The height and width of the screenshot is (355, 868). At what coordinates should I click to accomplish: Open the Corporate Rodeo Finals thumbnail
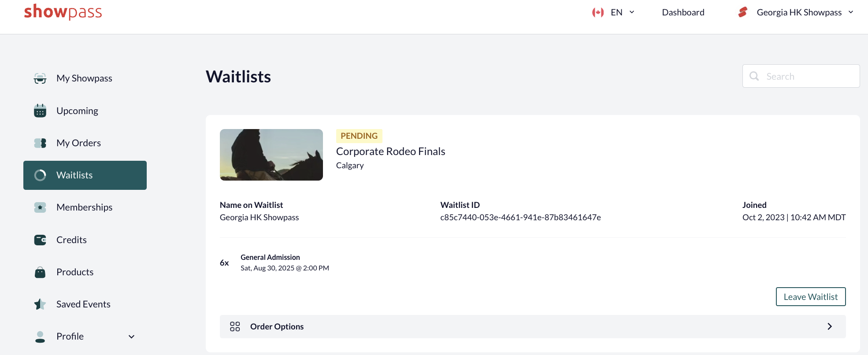pos(271,155)
